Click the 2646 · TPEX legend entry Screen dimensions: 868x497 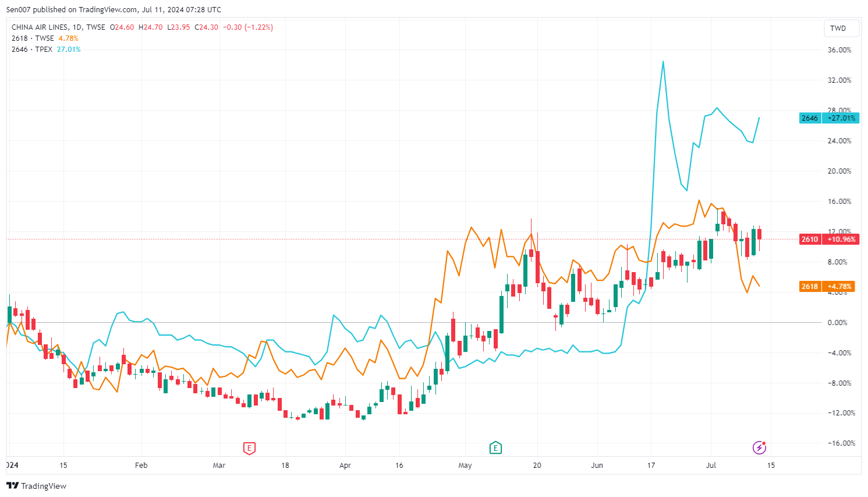(32, 50)
